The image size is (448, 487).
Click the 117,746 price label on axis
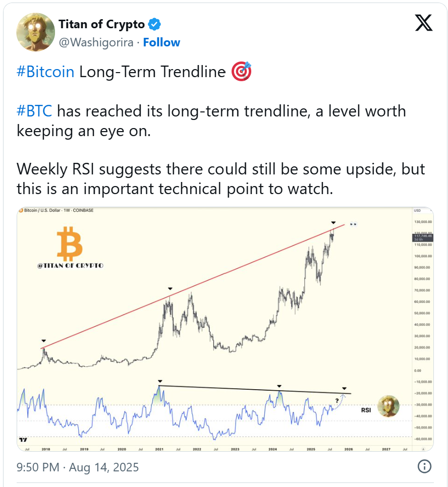[423, 237]
